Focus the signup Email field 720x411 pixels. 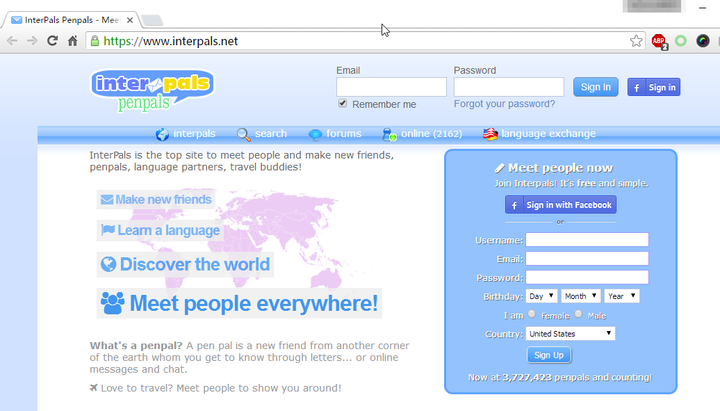point(587,259)
